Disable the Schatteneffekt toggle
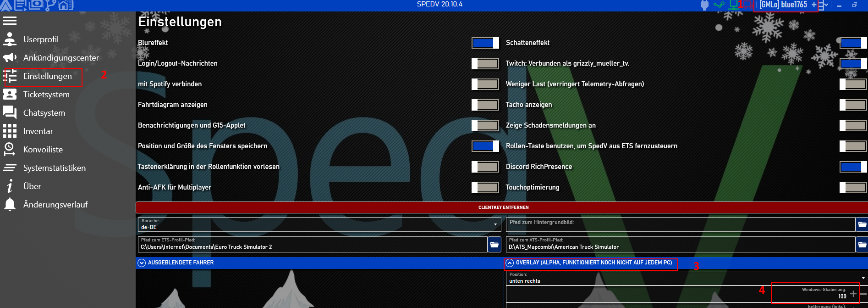868x308 pixels. pos(853,43)
